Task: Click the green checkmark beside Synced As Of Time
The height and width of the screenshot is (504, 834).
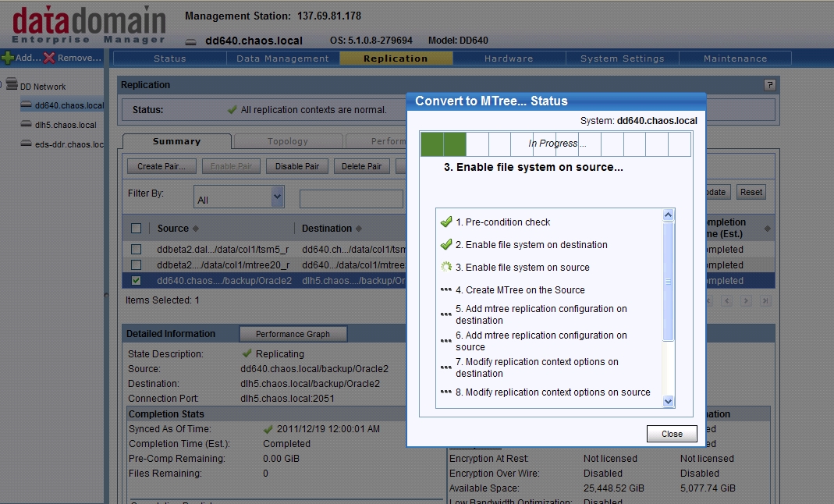Action: click(x=267, y=430)
